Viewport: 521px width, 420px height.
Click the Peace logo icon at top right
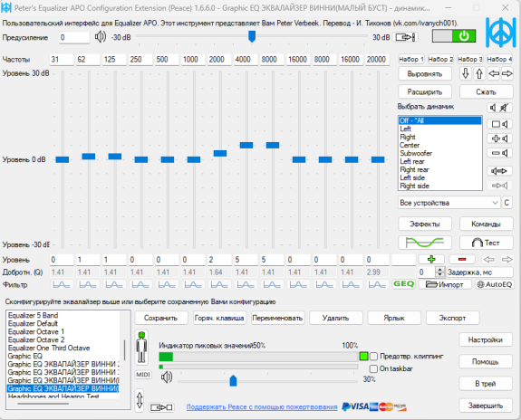(501, 33)
